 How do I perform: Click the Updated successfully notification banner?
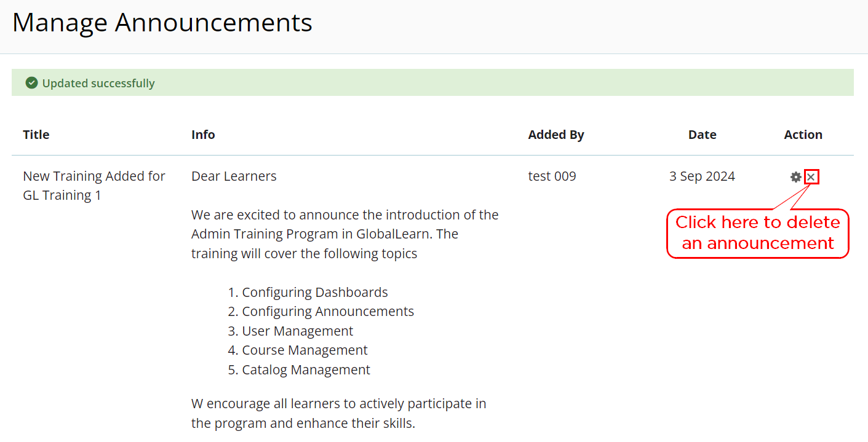click(432, 82)
